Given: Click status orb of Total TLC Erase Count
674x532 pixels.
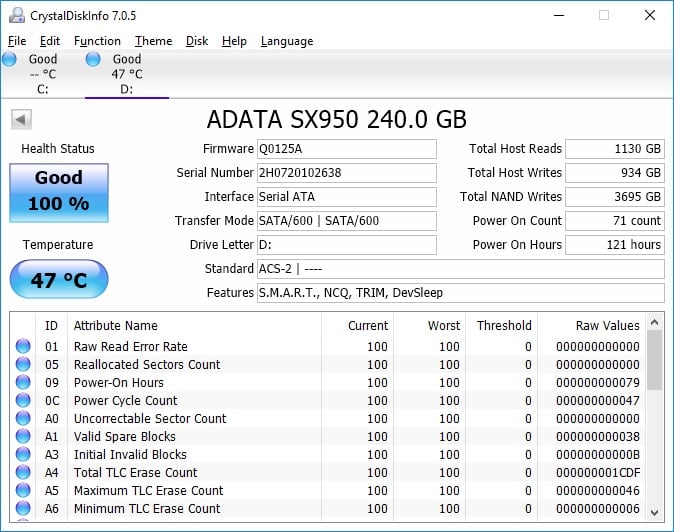Looking at the screenshot, I should 23,472.
